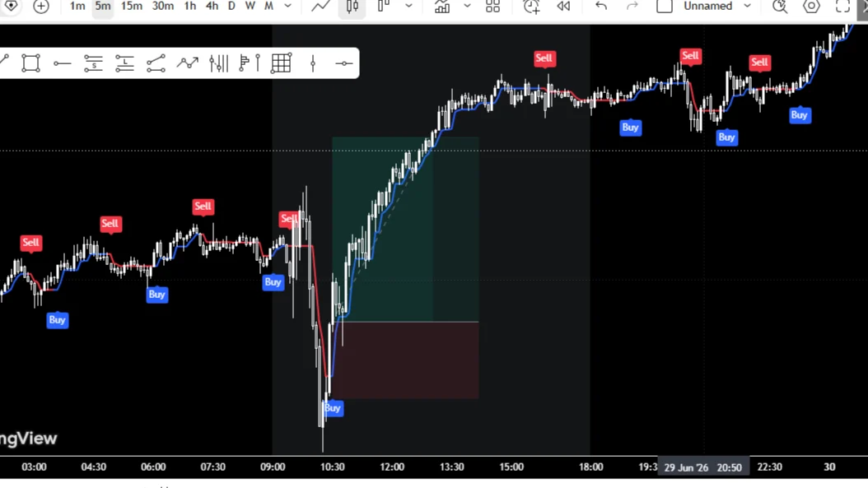Select the horizontal ray tool

[x=62, y=63]
